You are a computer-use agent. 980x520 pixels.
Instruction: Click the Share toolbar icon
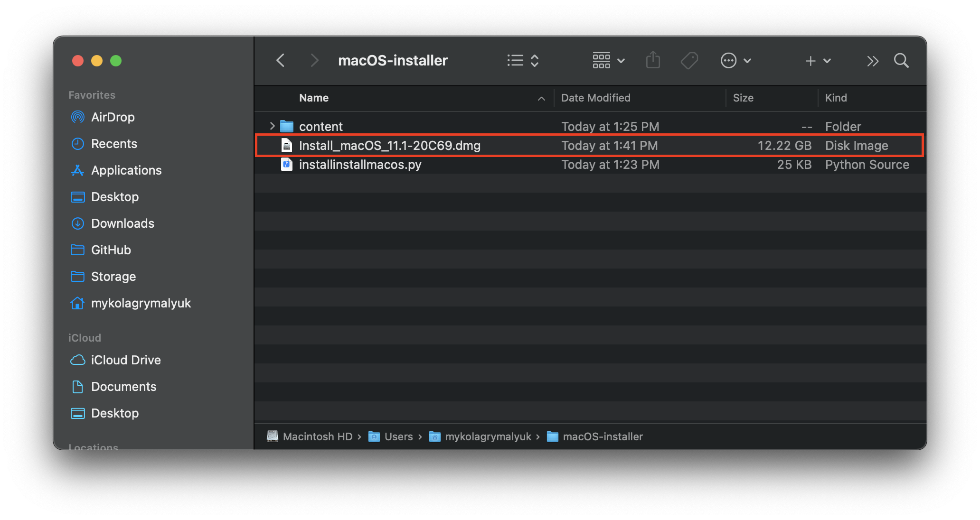click(653, 60)
